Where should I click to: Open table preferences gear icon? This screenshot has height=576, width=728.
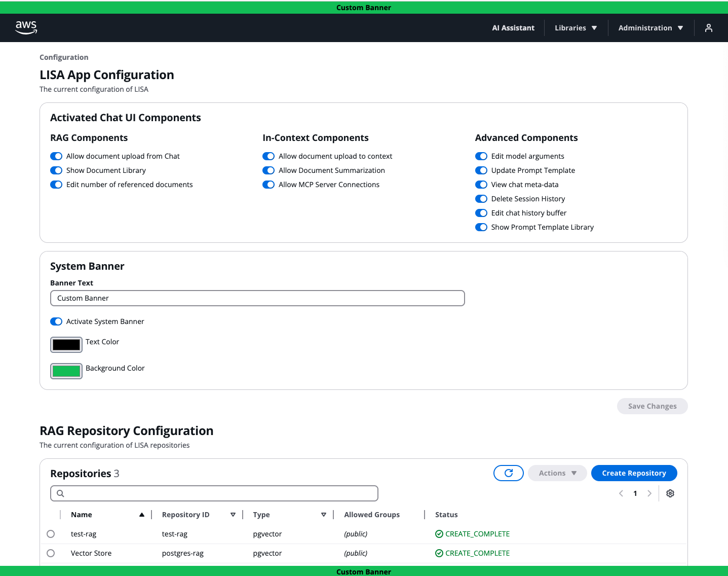point(670,493)
